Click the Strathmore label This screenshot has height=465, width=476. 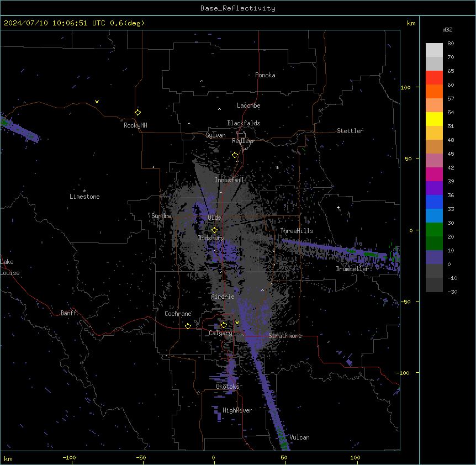point(285,336)
